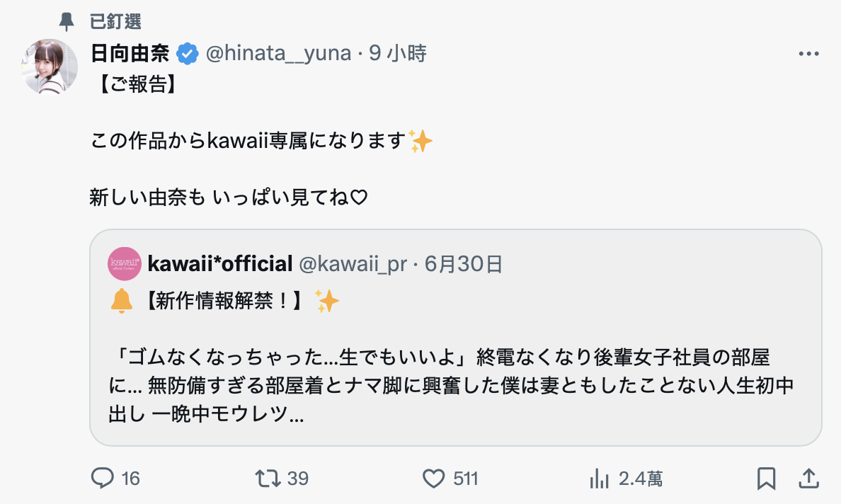The image size is (841, 504).
Task: Click the kawaii*official account name
Action: point(220,264)
